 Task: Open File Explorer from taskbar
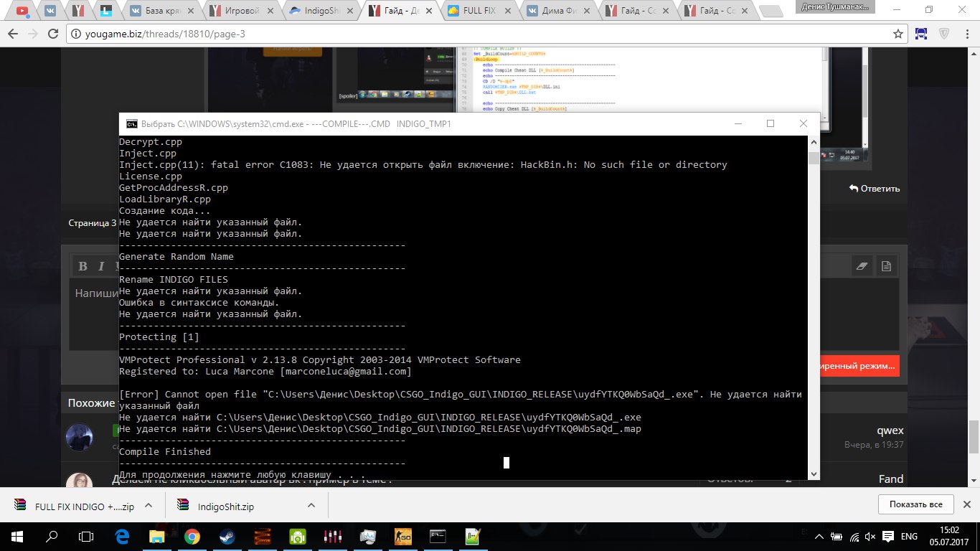(156, 536)
